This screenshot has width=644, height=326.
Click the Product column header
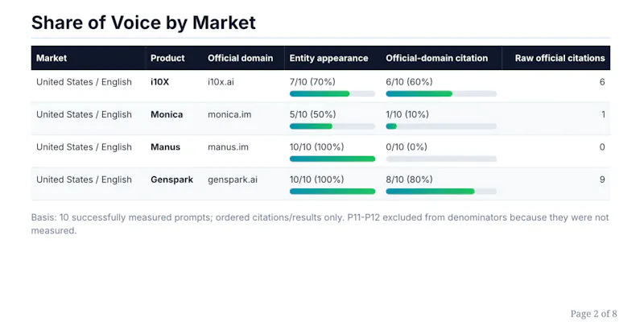(167, 58)
